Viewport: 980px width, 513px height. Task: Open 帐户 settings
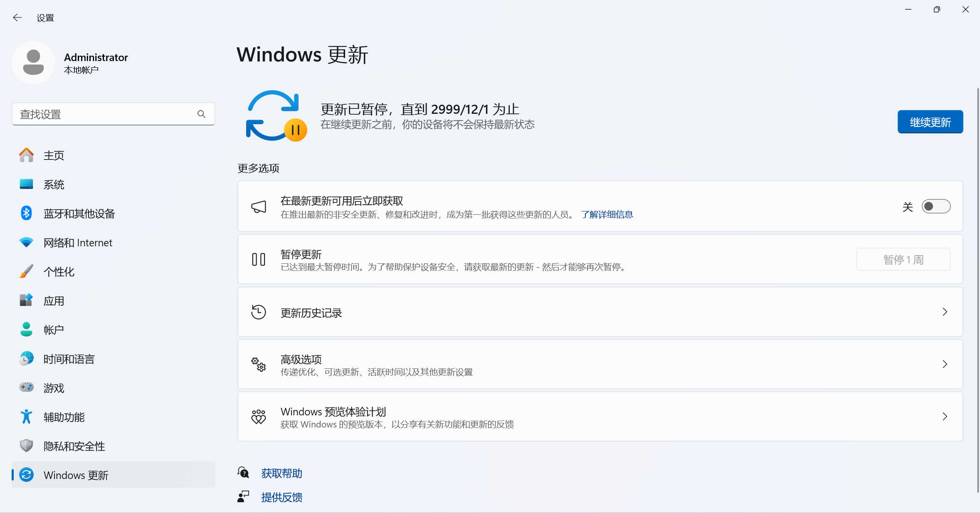114,330
